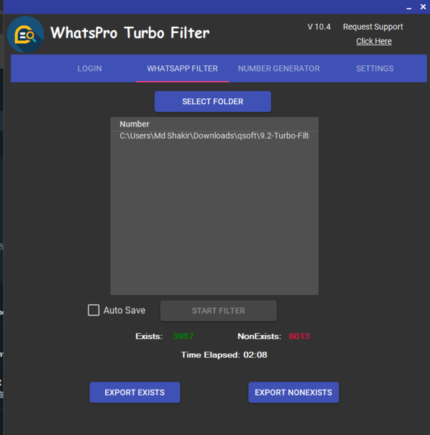The image size is (430, 435).
Task: Export the existing numbers list
Action: click(135, 392)
